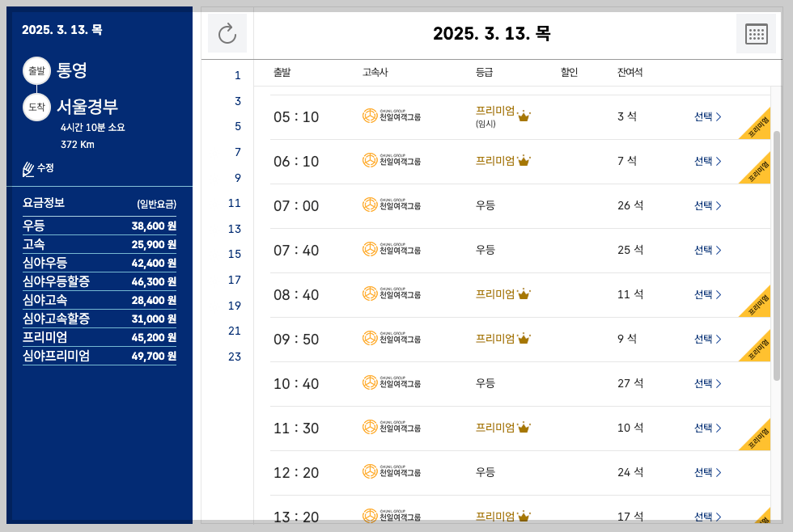
Task: Click the 천일여객그룹 logo on 10:40 row
Action: click(x=392, y=382)
